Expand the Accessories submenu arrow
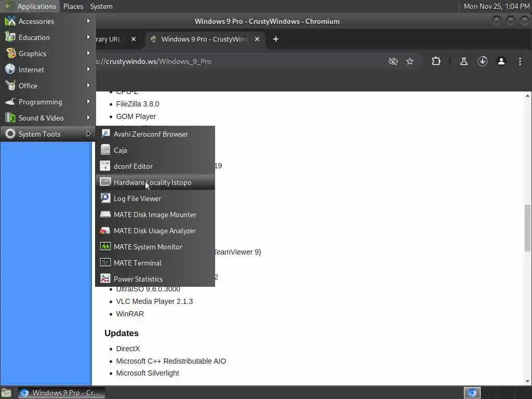Viewport: 532px width, 399px height. coord(88,21)
